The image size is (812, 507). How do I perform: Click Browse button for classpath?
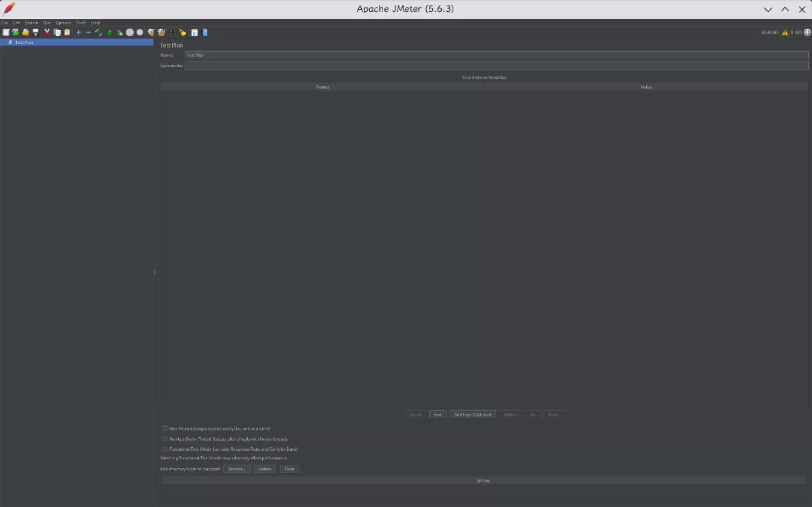(237, 469)
